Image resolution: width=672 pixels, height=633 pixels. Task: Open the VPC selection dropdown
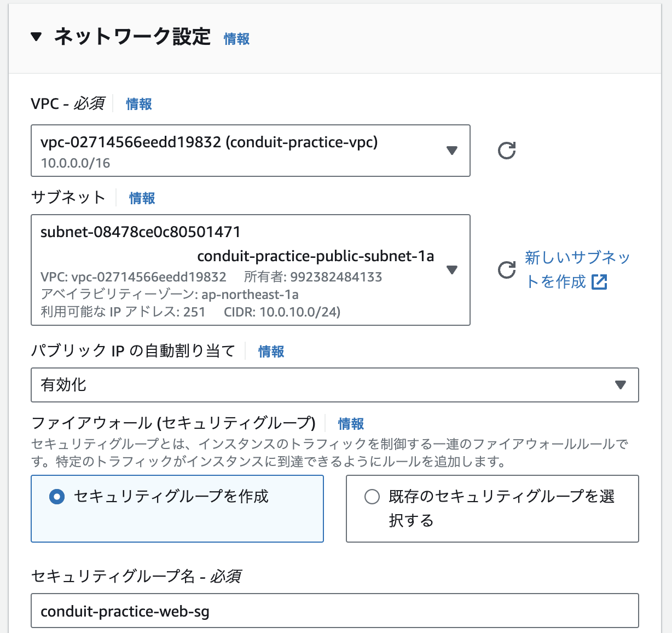click(x=251, y=151)
